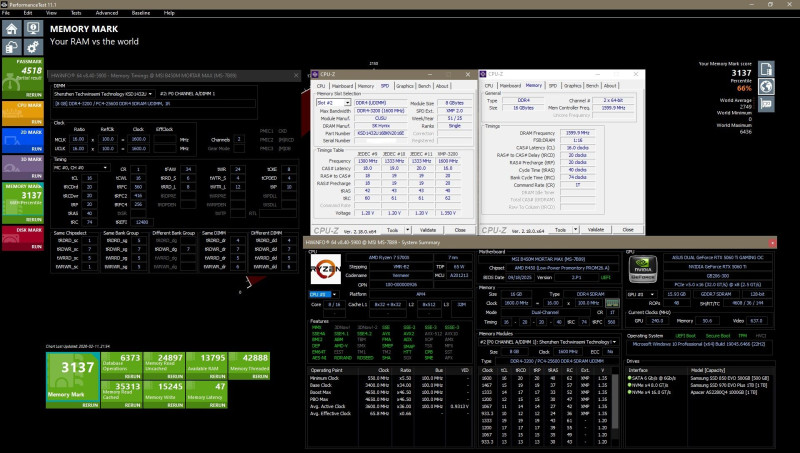Screen dimensions: 800x453
Task: Click the memory module icon under the globe
Action: tap(766, 104)
